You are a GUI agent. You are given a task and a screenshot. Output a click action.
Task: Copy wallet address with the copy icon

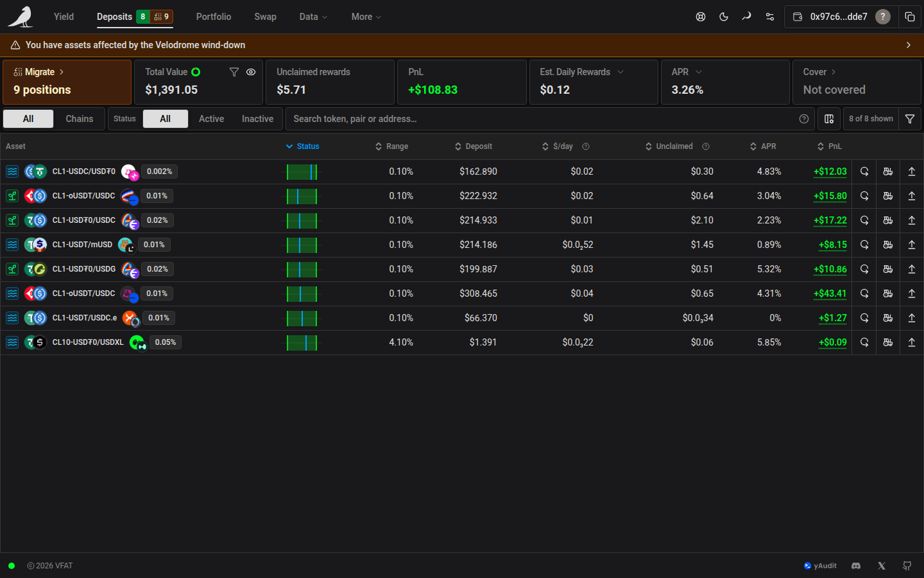[x=910, y=17]
